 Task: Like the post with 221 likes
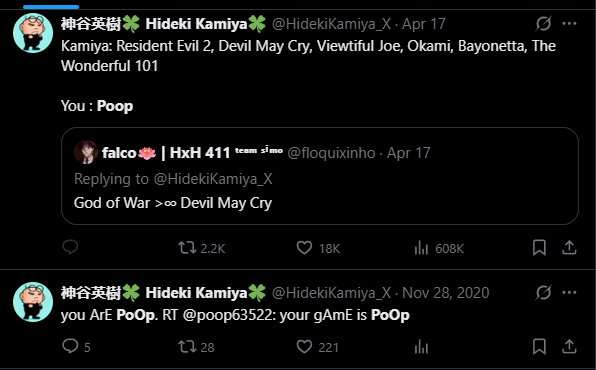coord(317,347)
